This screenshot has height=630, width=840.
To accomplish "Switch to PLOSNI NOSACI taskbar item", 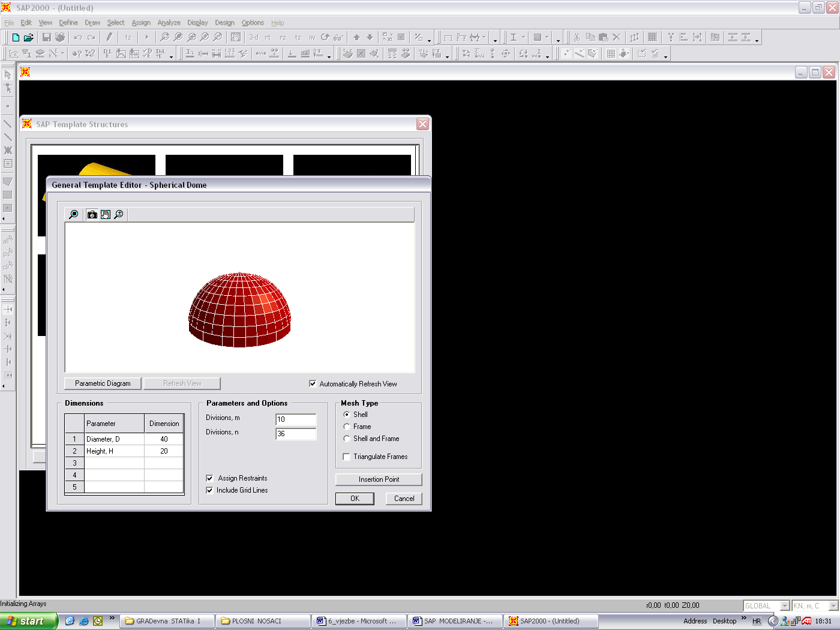I will (x=263, y=621).
